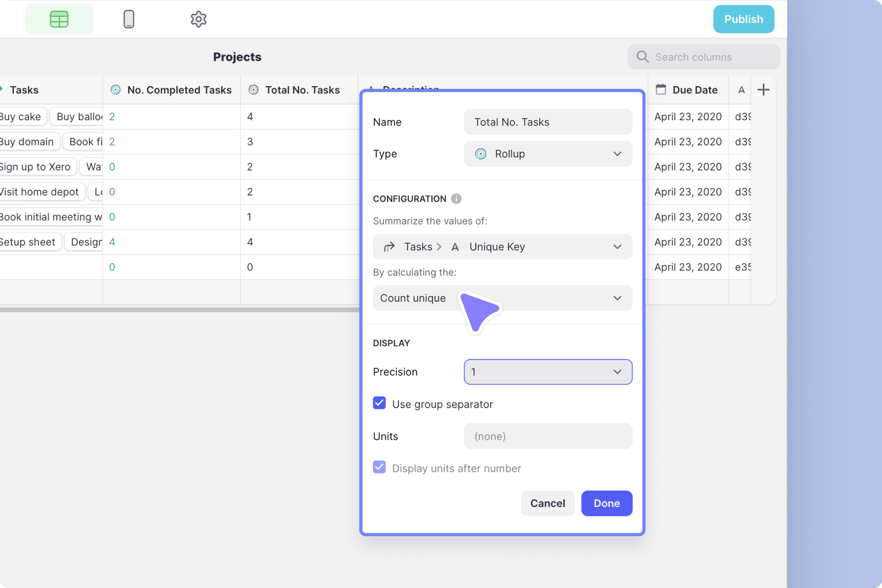Click inside the Units field
The height and width of the screenshot is (588, 882).
(548, 436)
